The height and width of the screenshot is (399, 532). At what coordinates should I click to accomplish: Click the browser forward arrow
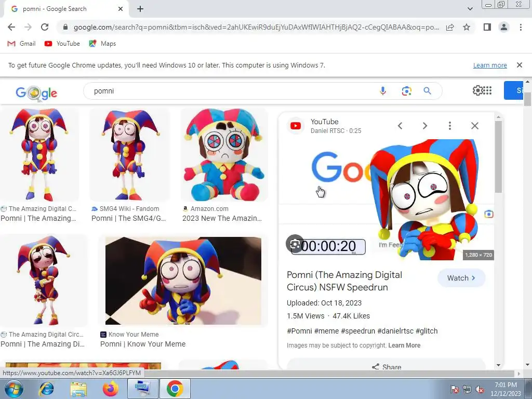28,27
